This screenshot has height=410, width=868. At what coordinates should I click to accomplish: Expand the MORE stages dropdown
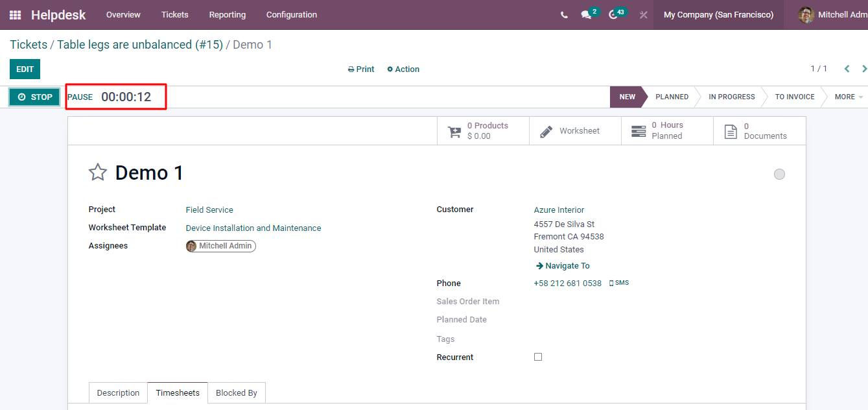848,97
